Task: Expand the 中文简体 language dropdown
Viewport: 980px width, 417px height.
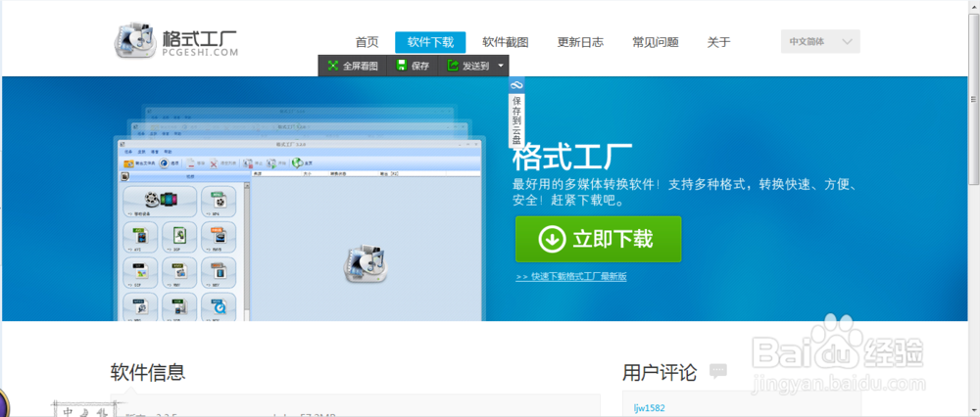Action: pos(820,41)
